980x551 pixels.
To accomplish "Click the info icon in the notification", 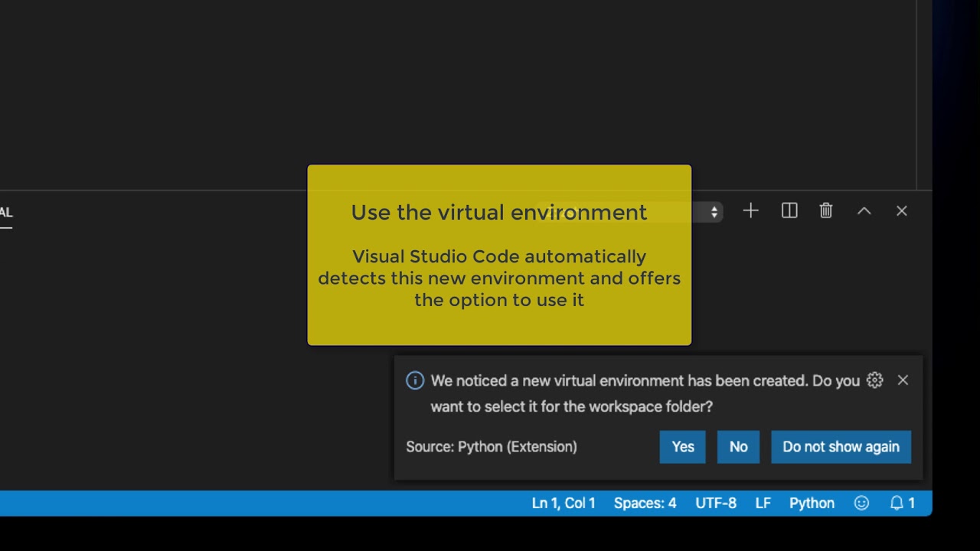I will click(415, 380).
